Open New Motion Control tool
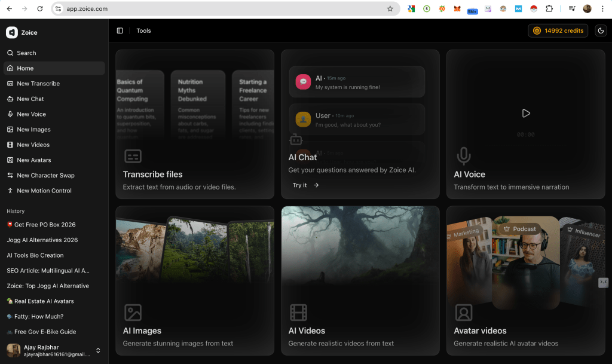 pyautogui.click(x=44, y=191)
